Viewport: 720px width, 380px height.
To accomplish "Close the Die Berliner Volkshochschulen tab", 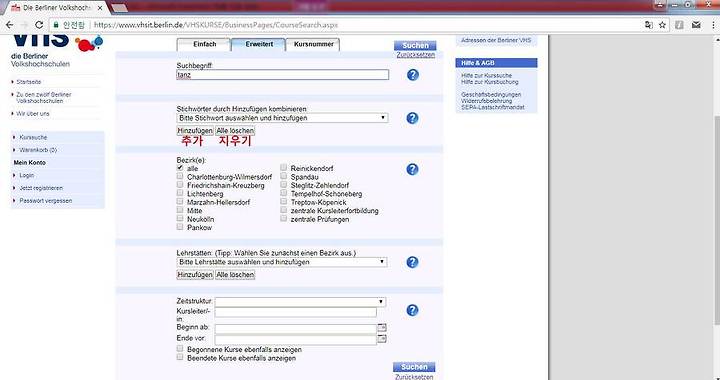I will pos(100,8).
